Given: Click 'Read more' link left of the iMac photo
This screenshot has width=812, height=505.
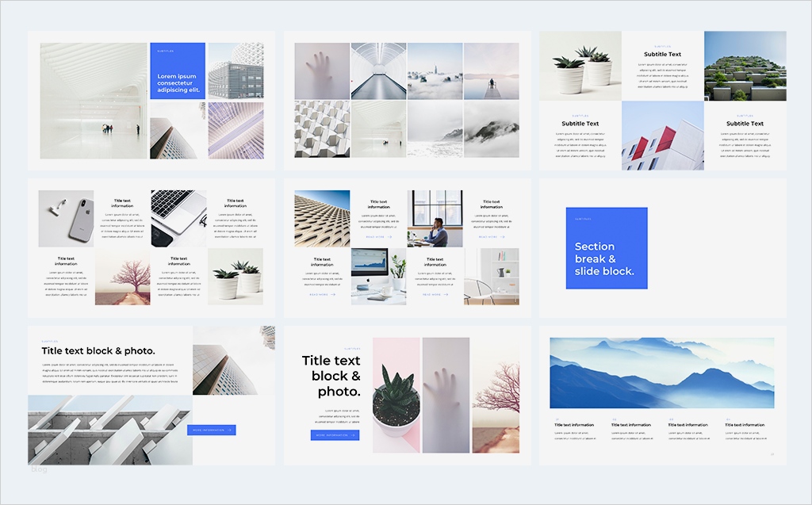Looking at the screenshot, I should pyautogui.click(x=322, y=294).
